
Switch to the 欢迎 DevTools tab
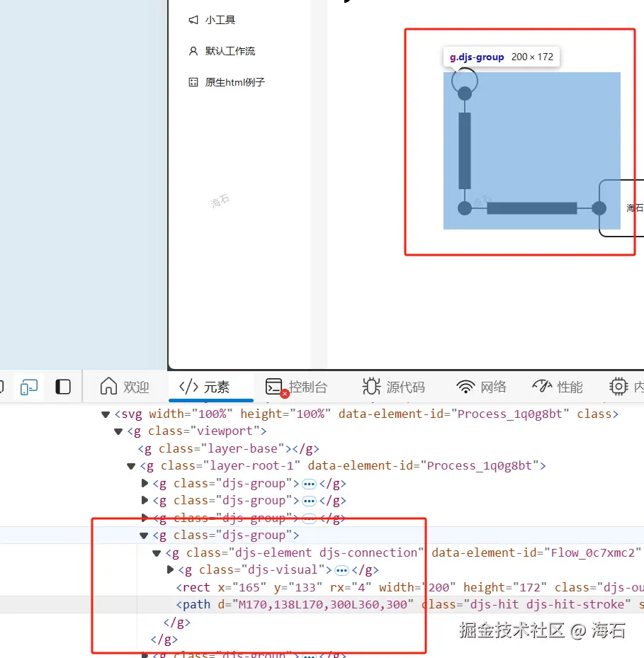click(x=124, y=387)
